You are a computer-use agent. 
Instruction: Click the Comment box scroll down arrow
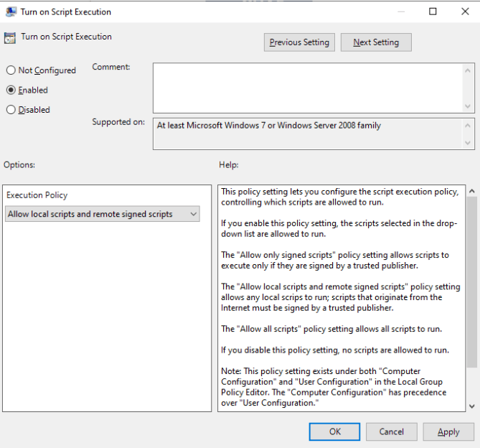[469, 106]
